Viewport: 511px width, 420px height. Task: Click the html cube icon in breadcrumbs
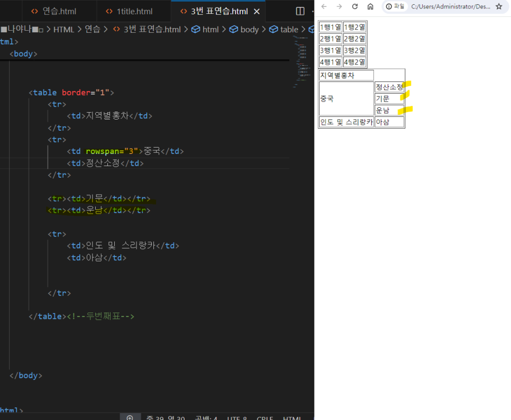click(x=196, y=29)
